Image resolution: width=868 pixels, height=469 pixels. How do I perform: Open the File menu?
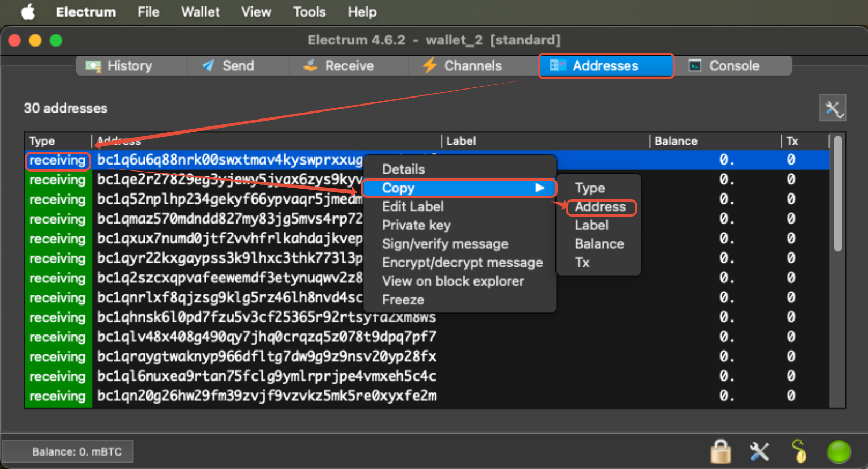149,12
